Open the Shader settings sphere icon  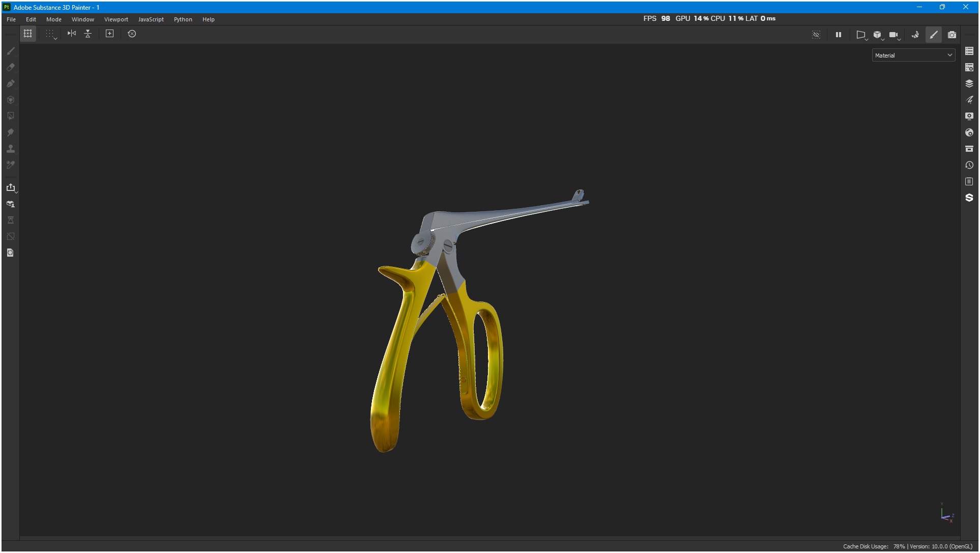[969, 132]
